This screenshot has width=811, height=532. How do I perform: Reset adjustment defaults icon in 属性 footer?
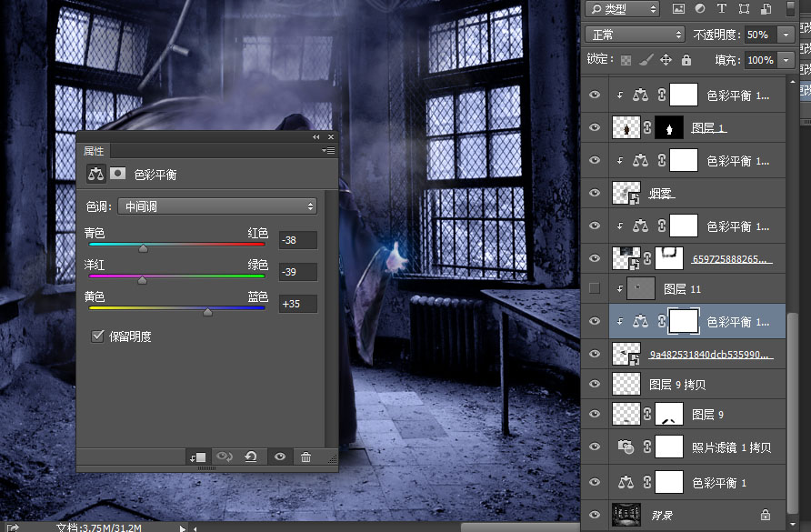pos(251,457)
